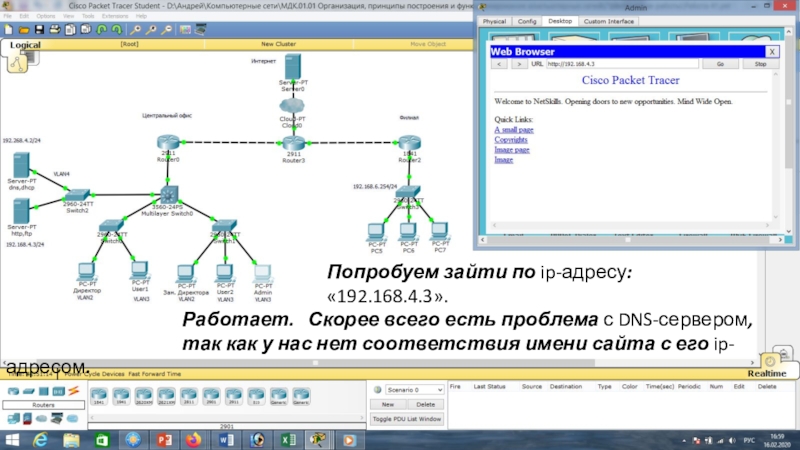This screenshot has height=450, width=800.
Task: Switch to Realtime mode tab
Action: tap(766, 373)
